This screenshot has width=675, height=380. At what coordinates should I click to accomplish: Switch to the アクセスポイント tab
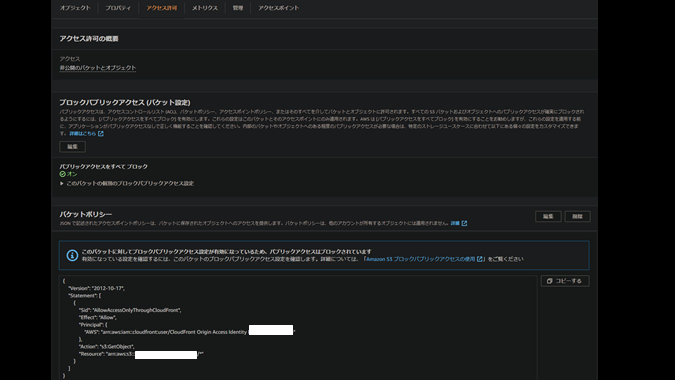pyautogui.click(x=279, y=8)
